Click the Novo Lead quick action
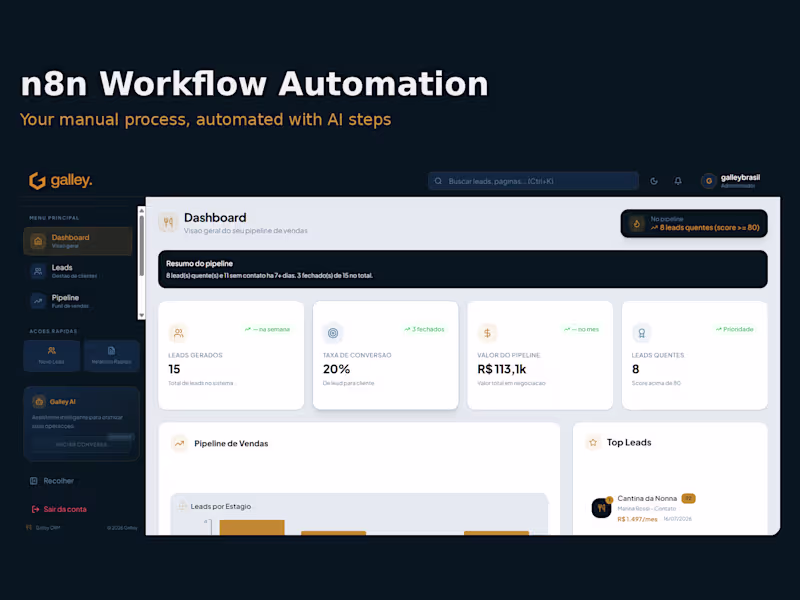 click(52, 355)
